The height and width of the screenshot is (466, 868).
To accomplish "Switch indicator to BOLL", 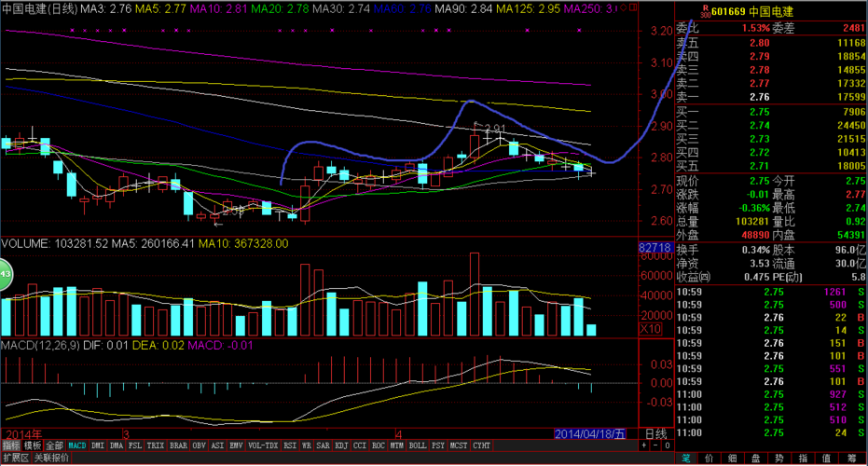I will pos(418,445).
